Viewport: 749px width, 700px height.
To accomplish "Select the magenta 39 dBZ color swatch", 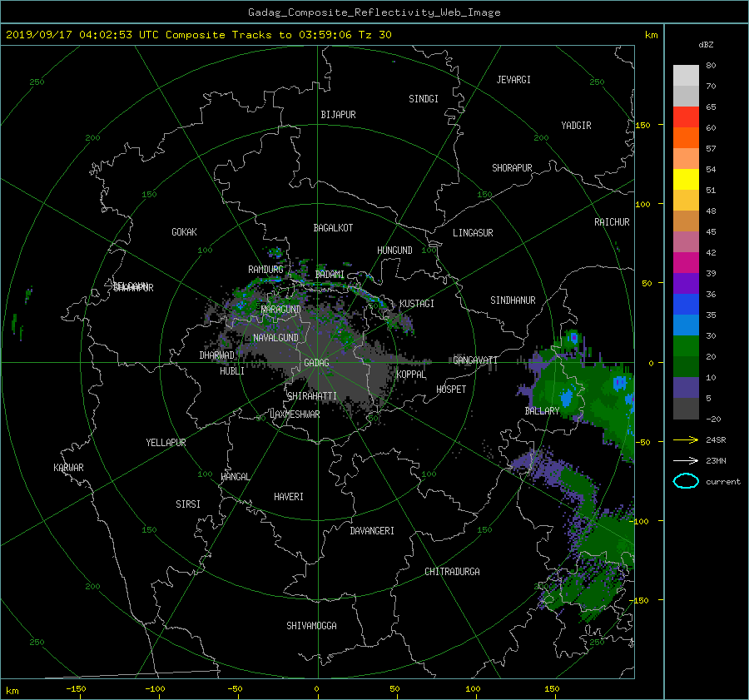I will pos(686,263).
